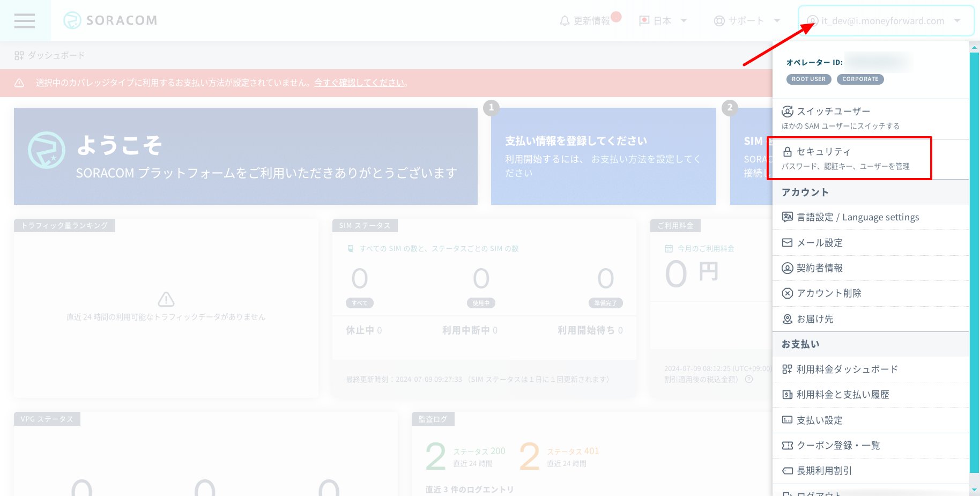Click the 休止中 0 status text
The width and height of the screenshot is (980, 496).
click(x=364, y=330)
